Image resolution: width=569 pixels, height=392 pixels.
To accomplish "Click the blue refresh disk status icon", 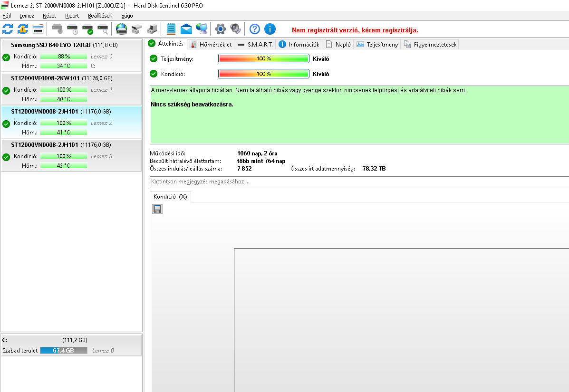I will coord(8,29).
